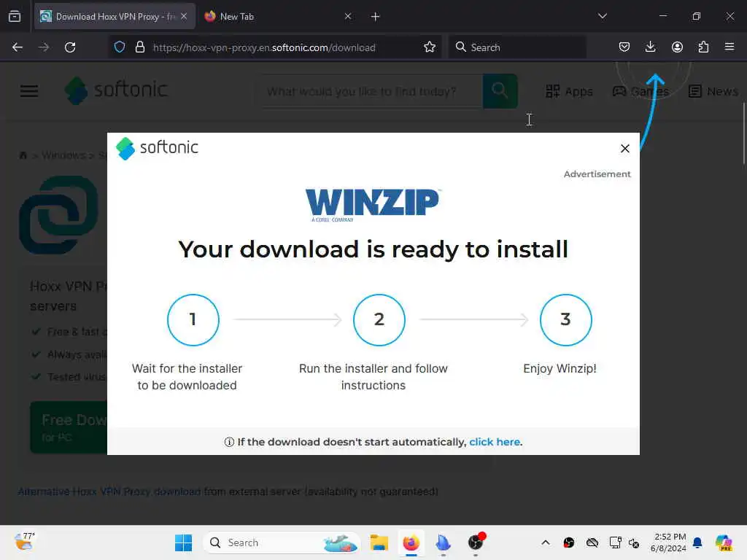747x560 pixels.
Task: Bookmark this page with the star icon
Action: point(429,47)
